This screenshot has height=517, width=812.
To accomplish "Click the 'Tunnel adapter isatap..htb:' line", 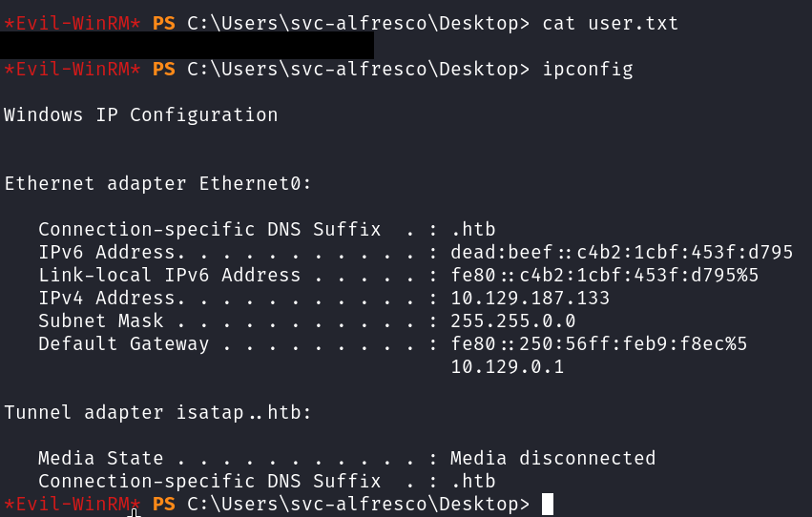I will pyautogui.click(x=158, y=412).
